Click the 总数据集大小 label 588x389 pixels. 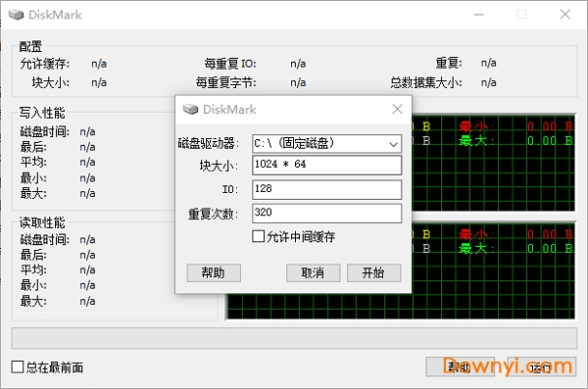(x=426, y=82)
